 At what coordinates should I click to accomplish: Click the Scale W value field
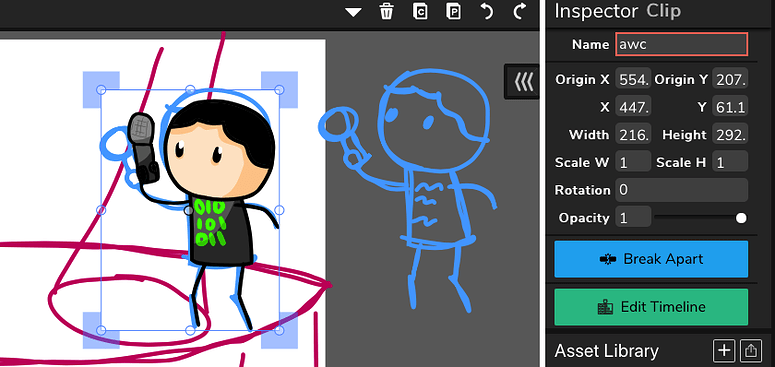[633, 162]
